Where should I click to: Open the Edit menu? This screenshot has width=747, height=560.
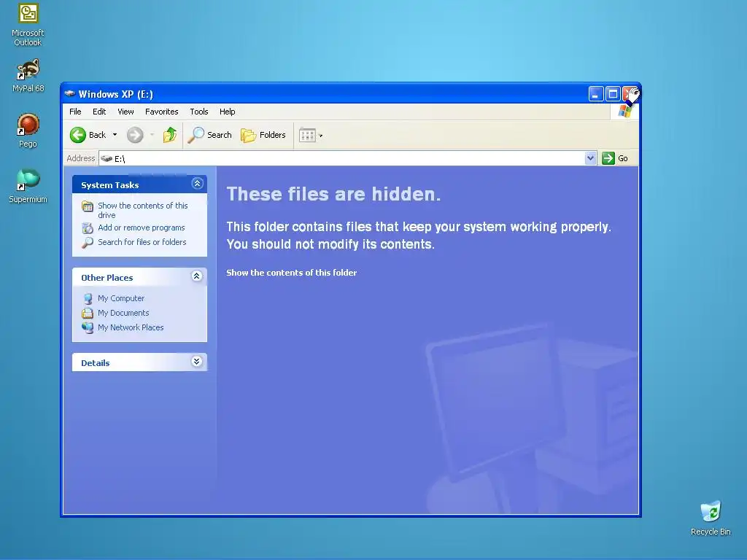99,112
